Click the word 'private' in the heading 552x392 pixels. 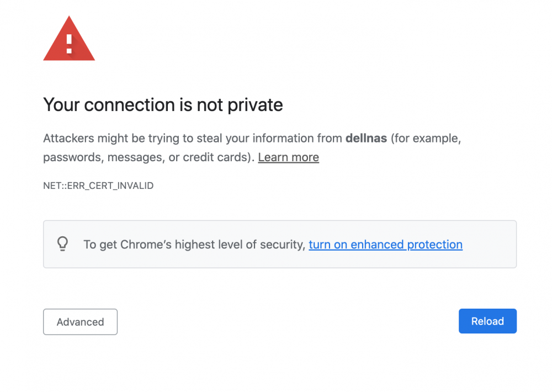coord(255,105)
